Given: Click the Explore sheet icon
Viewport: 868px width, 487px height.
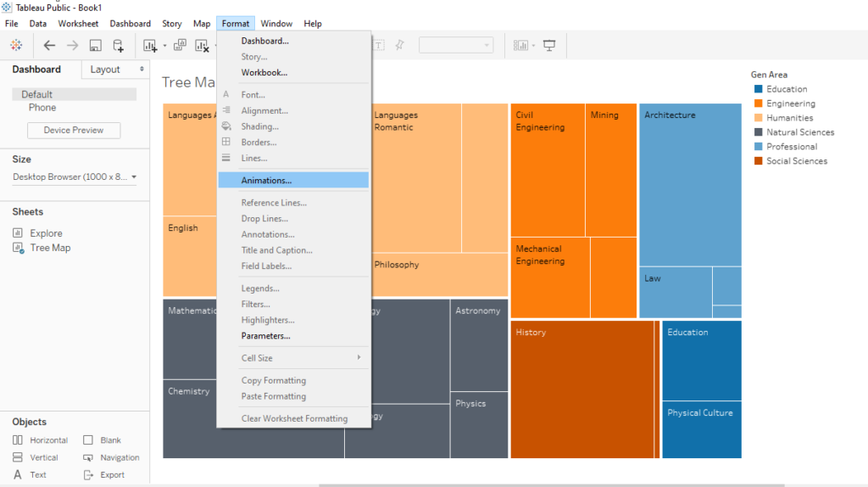Looking at the screenshot, I should 18,232.
